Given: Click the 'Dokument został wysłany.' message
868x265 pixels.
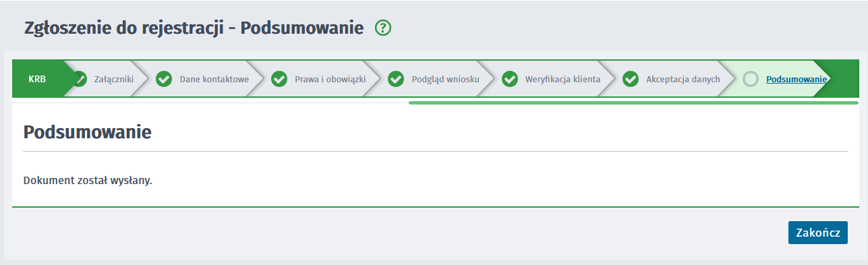Looking at the screenshot, I should pyautogui.click(x=88, y=181).
